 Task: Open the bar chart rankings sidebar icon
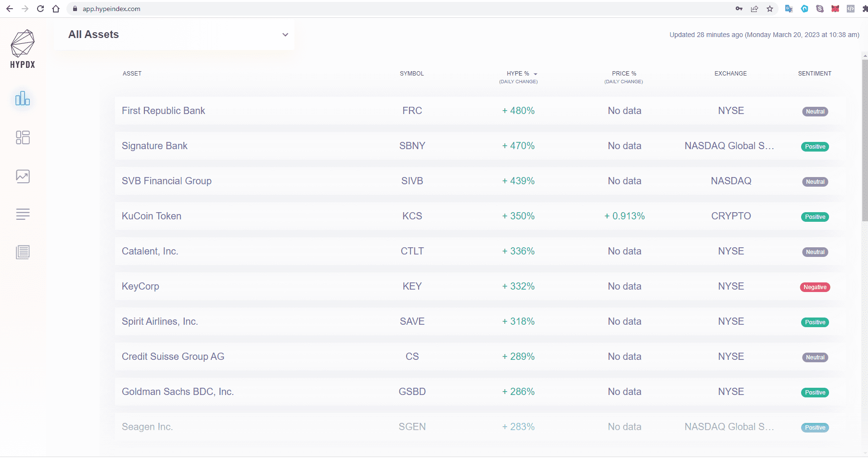point(23,99)
